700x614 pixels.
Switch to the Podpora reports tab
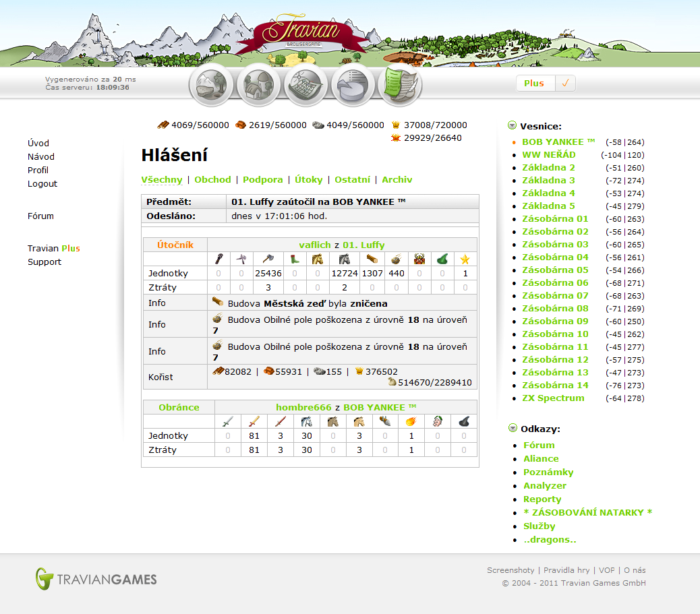(x=263, y=179)
